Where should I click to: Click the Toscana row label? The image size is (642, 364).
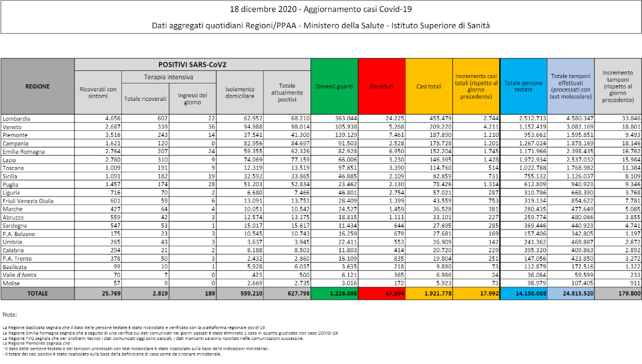click(13, 168)
